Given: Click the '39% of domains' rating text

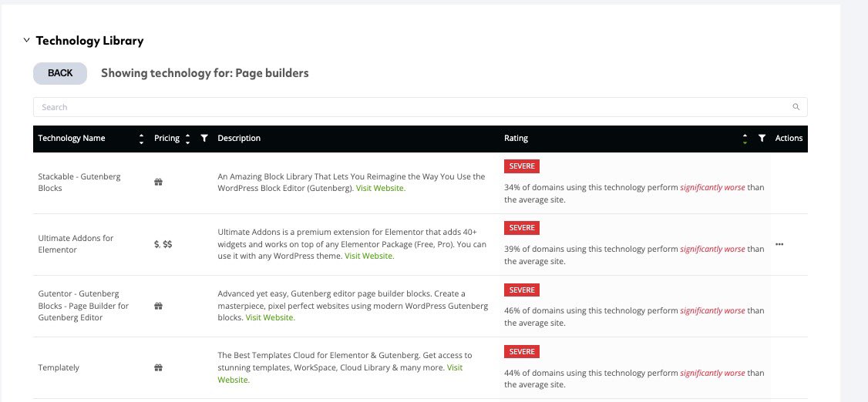Looking at the screenshot, I should tap(634, 255).
